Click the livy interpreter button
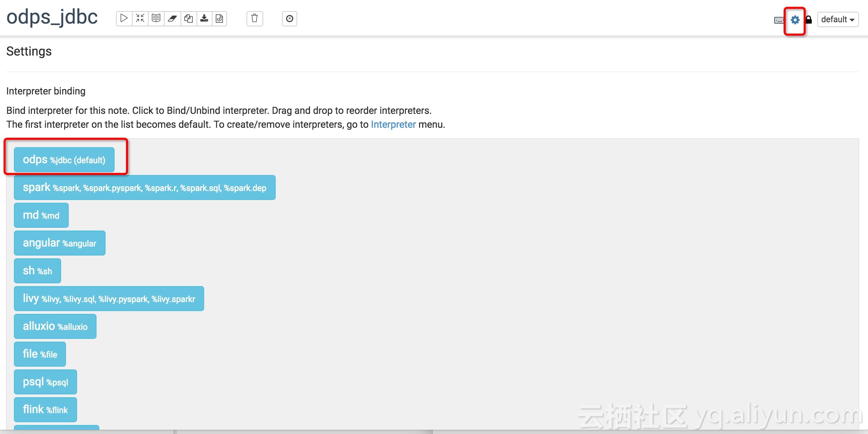Screen dimensions: 868x434 pyautogui.click(x=109, y=299)
